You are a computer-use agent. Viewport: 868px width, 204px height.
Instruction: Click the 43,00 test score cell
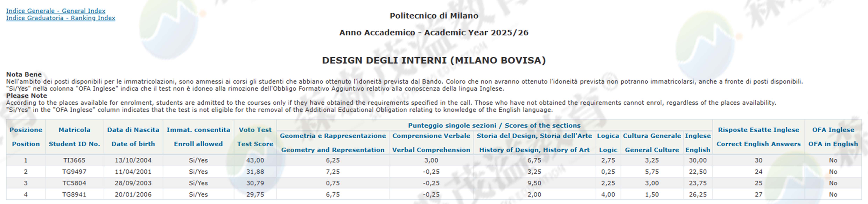255,161
